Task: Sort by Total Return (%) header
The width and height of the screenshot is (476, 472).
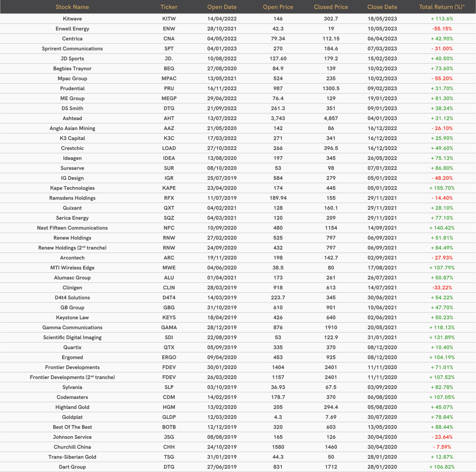Action: [x=442, y=7]
